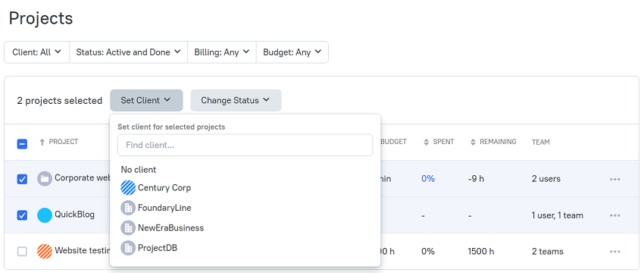644x273 pixels.
Task: Focus the Find client search field
Action: 245,145
